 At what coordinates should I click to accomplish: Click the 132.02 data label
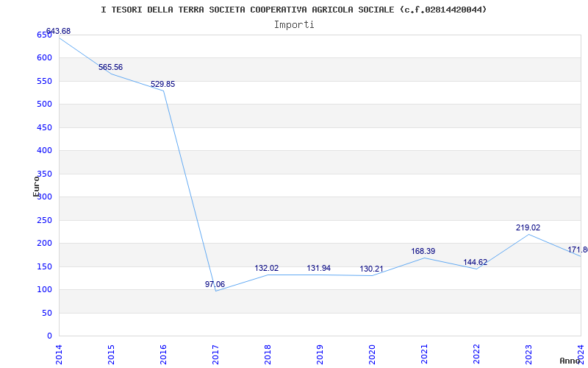click(x=267, y=268)
